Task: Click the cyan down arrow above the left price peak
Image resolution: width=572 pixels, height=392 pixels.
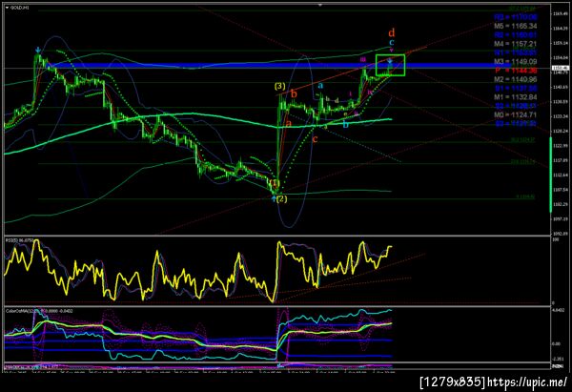Action: pyautogui.click(x=38, y=50)
